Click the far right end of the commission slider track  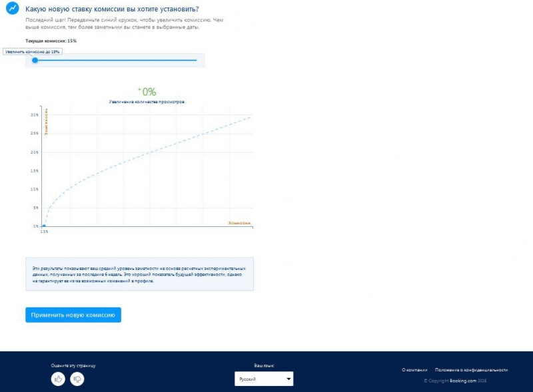click(196, 61)
